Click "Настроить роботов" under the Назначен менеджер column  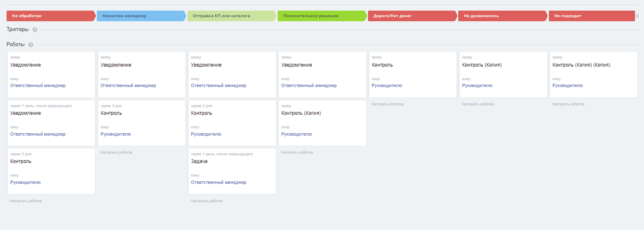coord(116,152)
